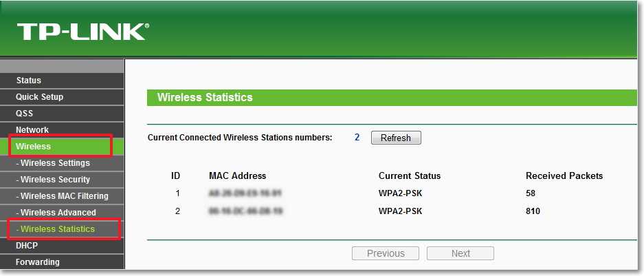Click the Wireless Statistics page heading
644x276 pixels.
point(205,98)
